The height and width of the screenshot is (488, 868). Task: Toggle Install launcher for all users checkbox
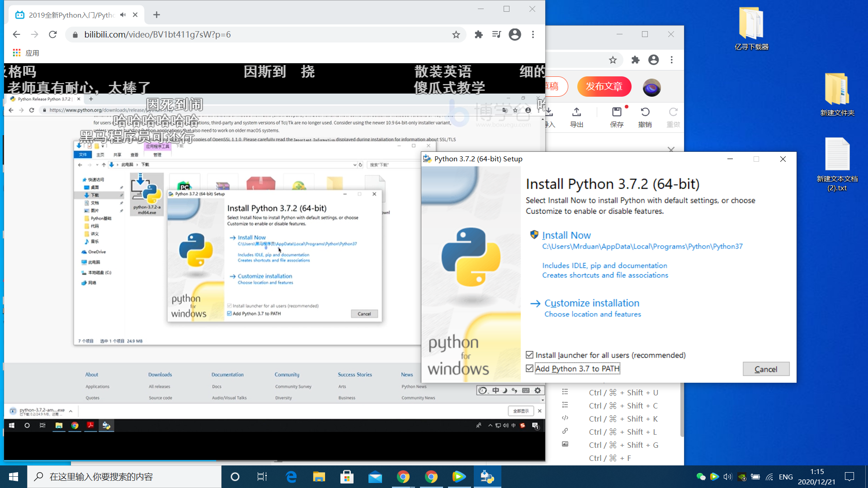pos(530,355)
